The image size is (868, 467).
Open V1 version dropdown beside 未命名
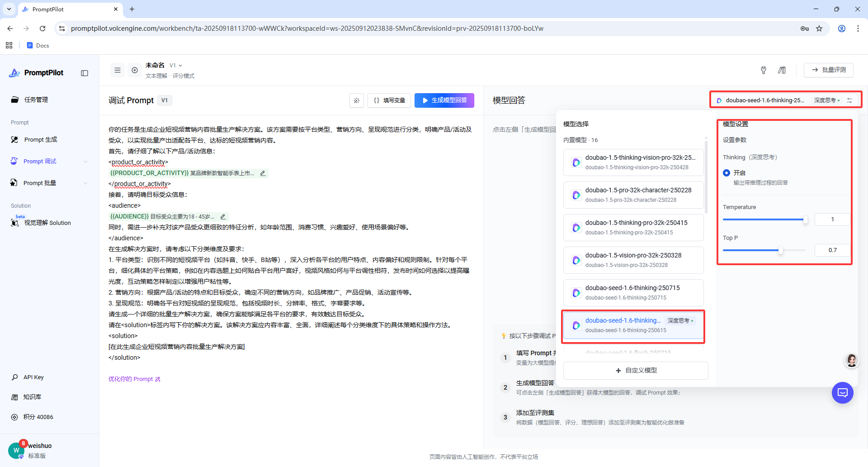[176, 66]
